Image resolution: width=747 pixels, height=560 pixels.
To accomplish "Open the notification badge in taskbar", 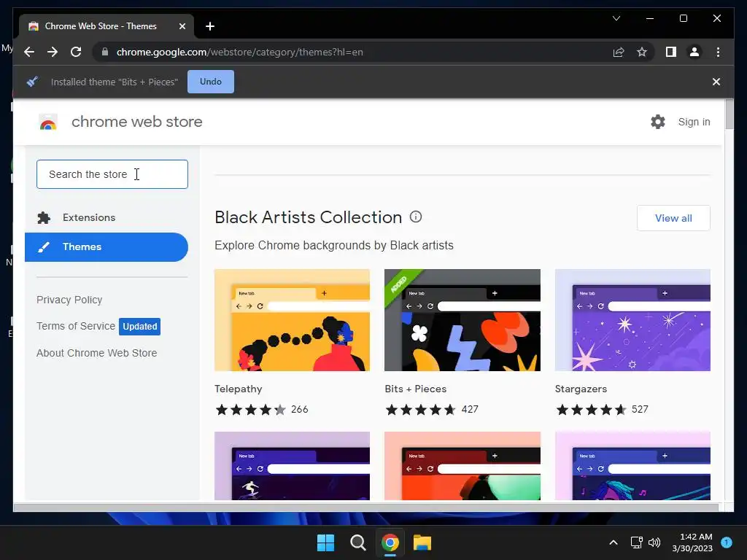I will pyautogui.click(x=726, y=542).
